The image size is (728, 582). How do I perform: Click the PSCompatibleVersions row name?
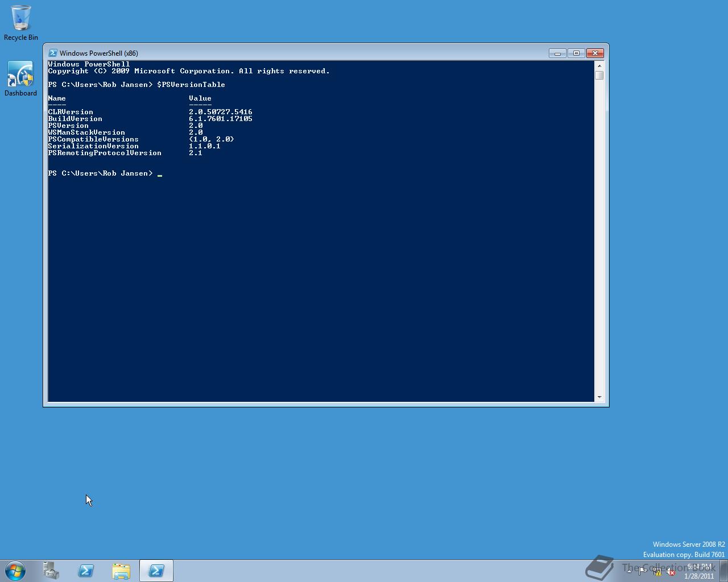[93, 139]
